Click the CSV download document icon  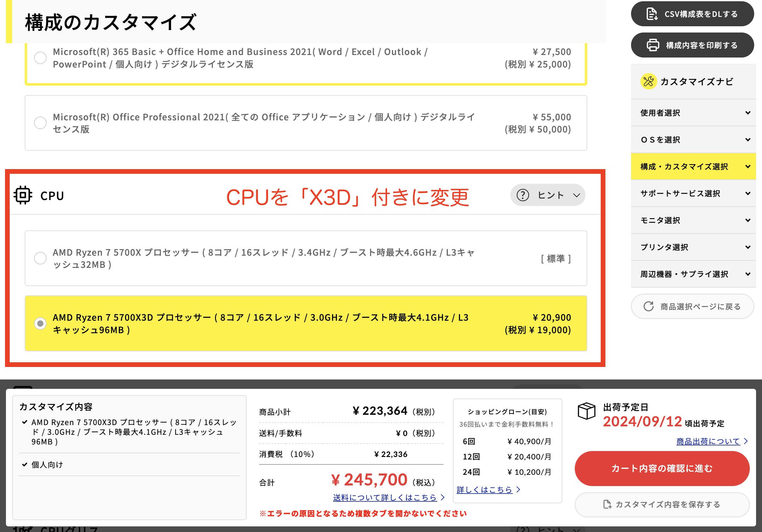tap(652, 14)
